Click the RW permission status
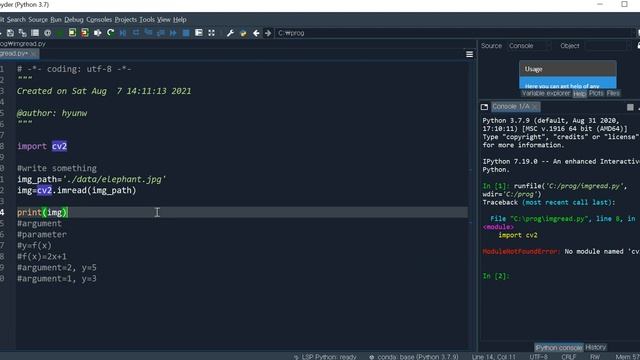 click(x=595, y=357)
